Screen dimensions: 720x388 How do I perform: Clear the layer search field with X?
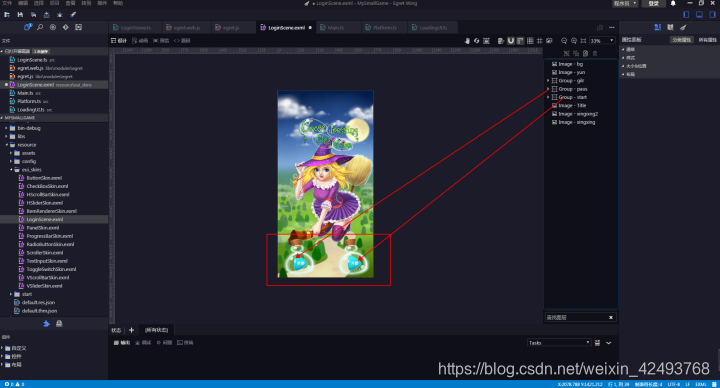click(611, 317)
